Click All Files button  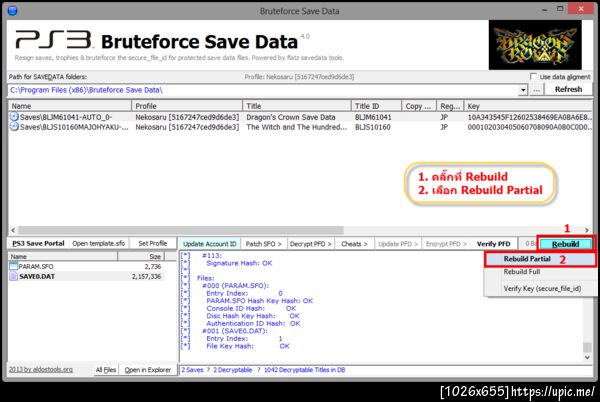(106, 369)
